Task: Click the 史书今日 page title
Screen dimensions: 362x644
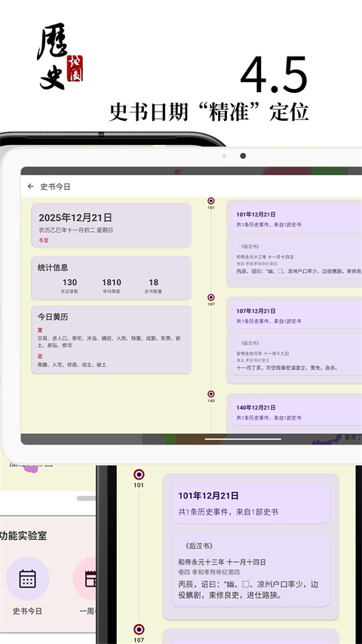Action: point(55,186)
